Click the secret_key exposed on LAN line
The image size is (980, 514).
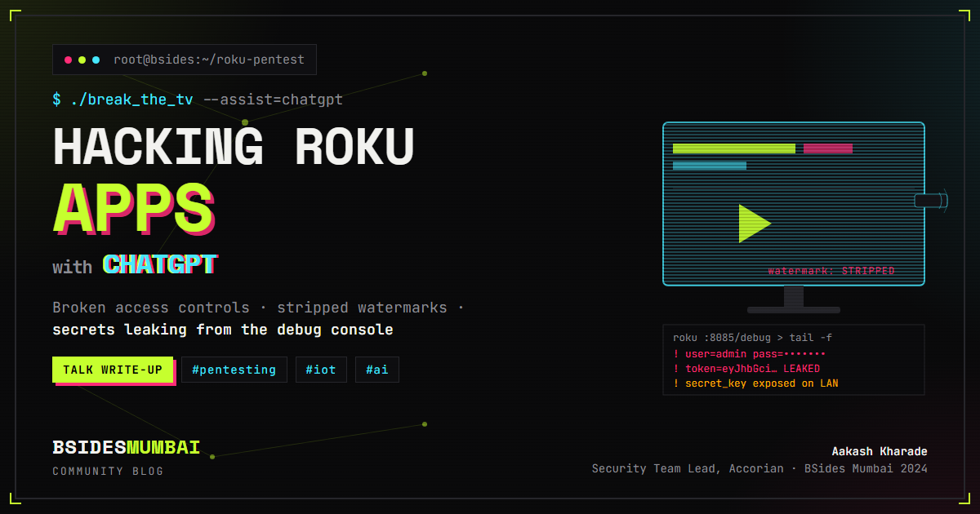point(755,383)
